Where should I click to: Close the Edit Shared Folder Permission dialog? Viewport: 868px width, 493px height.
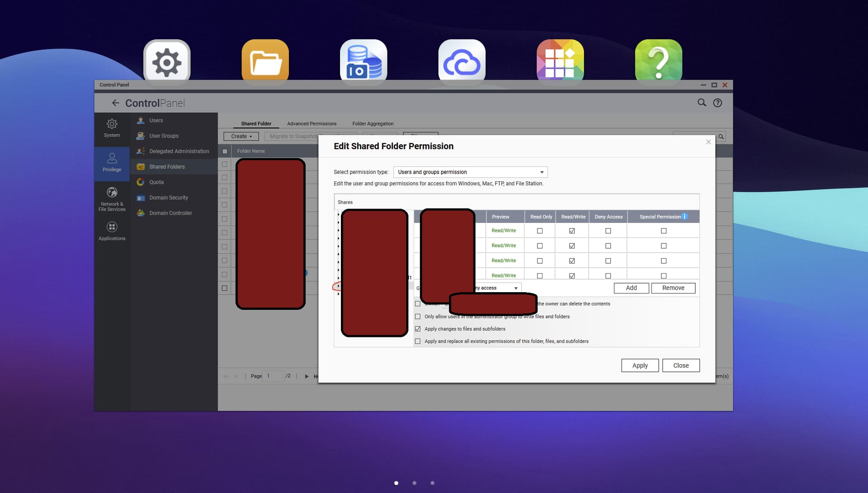(708, 142)
